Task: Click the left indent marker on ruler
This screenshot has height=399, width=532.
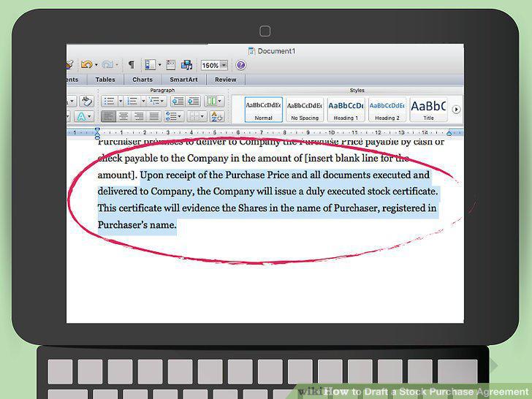Action: [x=97, y=133]
